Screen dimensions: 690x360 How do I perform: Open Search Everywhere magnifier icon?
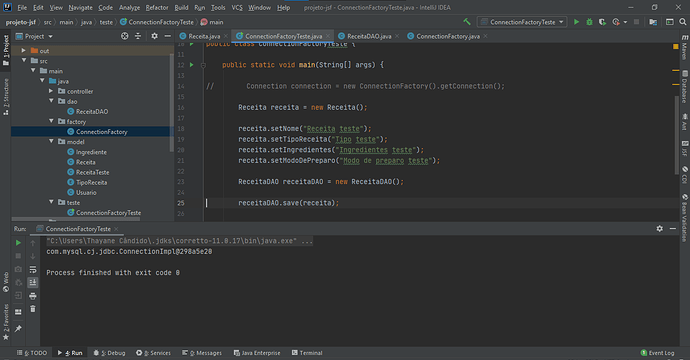click(683, 22)
